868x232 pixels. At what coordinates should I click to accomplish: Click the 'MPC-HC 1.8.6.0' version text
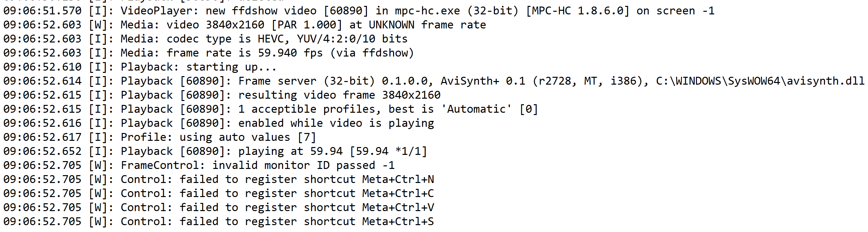tap(577, 11)
